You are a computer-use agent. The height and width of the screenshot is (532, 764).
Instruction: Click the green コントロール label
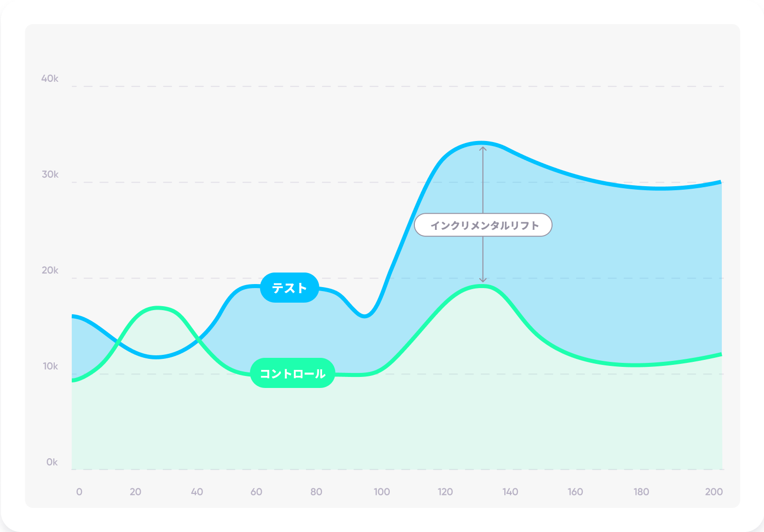tap(292, 373)
